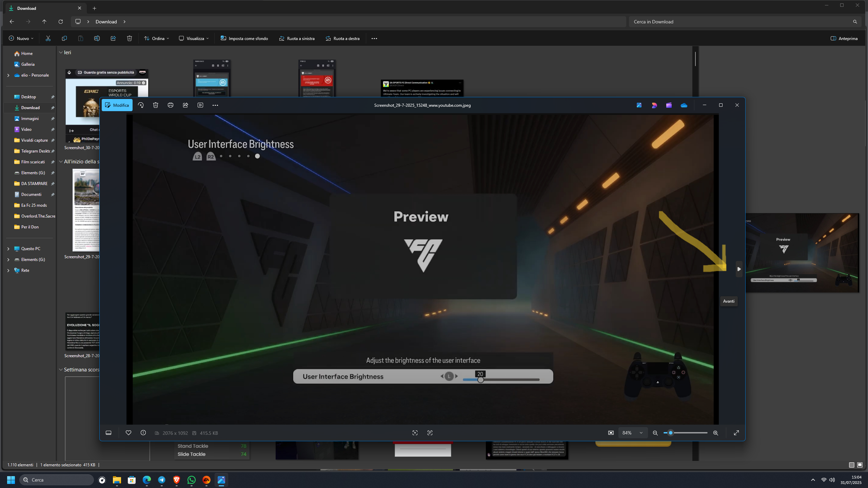Show file info panel in Photos
The width and height of the screenshot is (868, 488).
[x=143, y=433]
